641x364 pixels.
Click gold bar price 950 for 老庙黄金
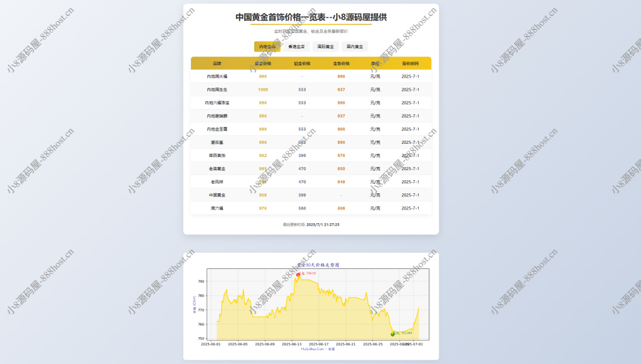tap(341, 169)
